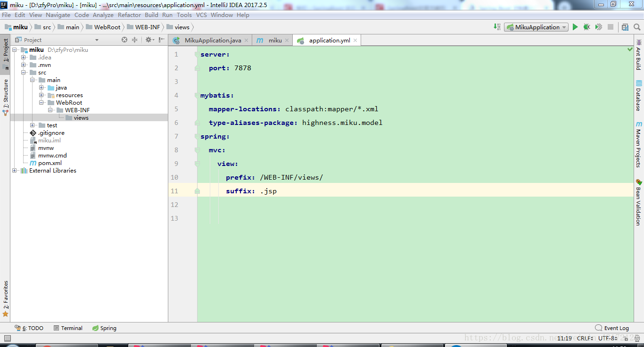The image size is (644, 347).
Task: Collapse the miku root project node
Action: 15,50
